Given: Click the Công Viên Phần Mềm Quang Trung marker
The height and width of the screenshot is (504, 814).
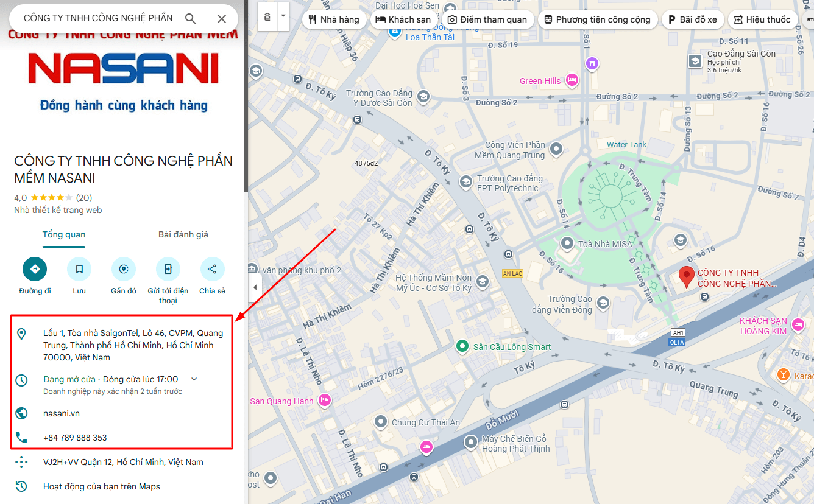Looking at the screenshot, I should click(x=556, y=148).
